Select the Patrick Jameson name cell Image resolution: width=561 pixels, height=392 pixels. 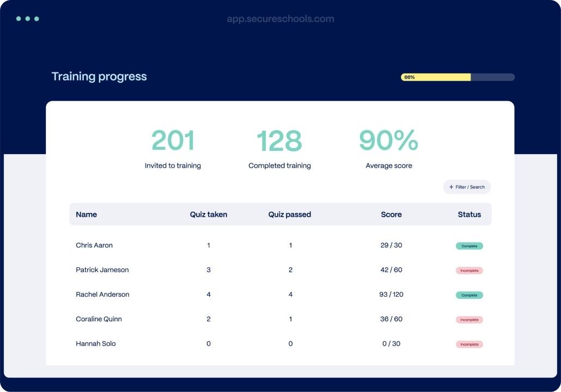click(102, 270)
